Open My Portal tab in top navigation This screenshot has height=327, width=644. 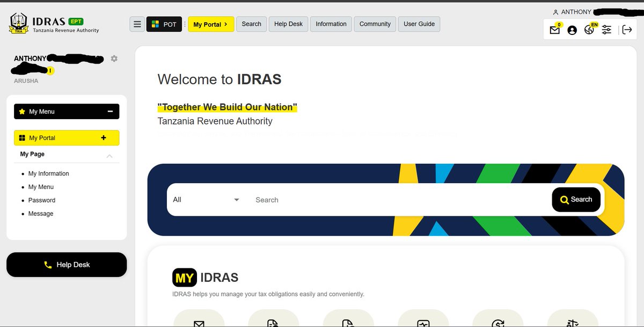(x=211, y=24)
